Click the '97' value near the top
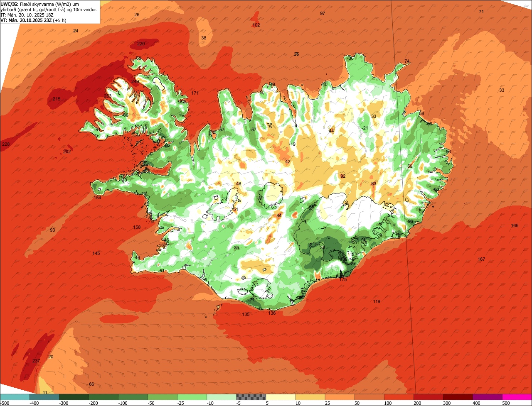This screenshot has width=532, height=406. click(323, 13)
